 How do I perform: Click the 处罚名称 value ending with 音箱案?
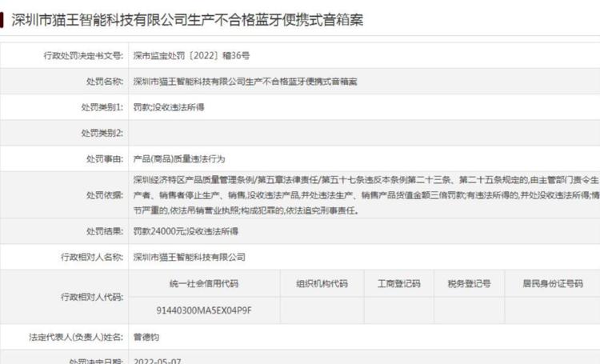(245, 82)
